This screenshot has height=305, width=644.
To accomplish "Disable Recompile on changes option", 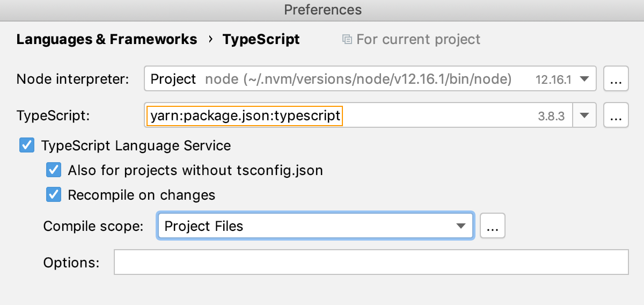I will [x=54, y=195].
